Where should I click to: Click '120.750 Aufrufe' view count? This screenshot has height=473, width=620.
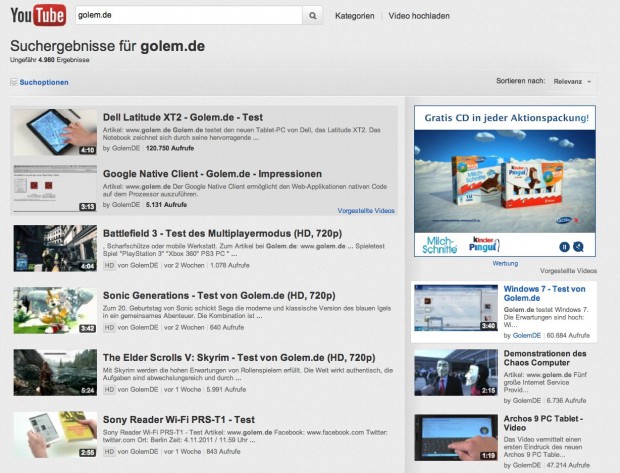[x=170, y=148]
